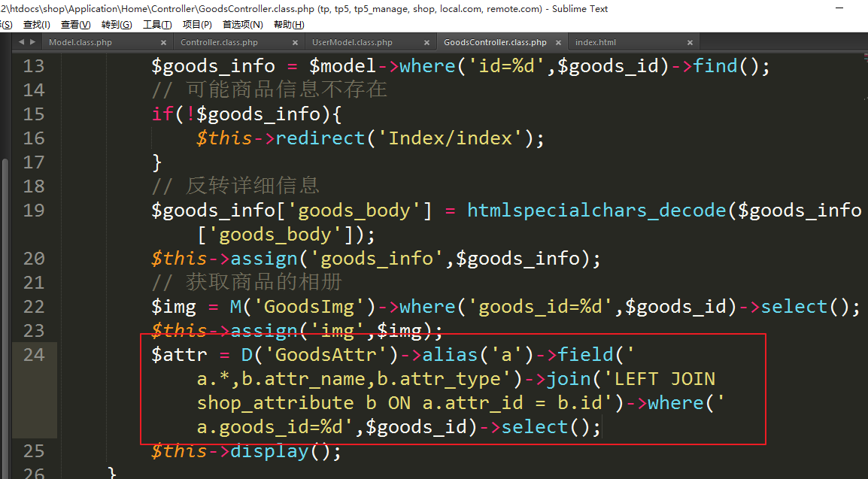Expand the 转到 (Goto) menu
Viewport: 868px width, 479px height.
click(x=116, y=25)
